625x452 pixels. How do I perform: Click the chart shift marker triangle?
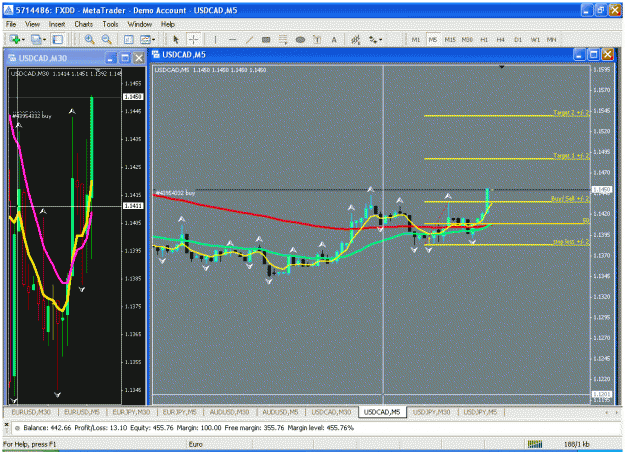point(502,67)
